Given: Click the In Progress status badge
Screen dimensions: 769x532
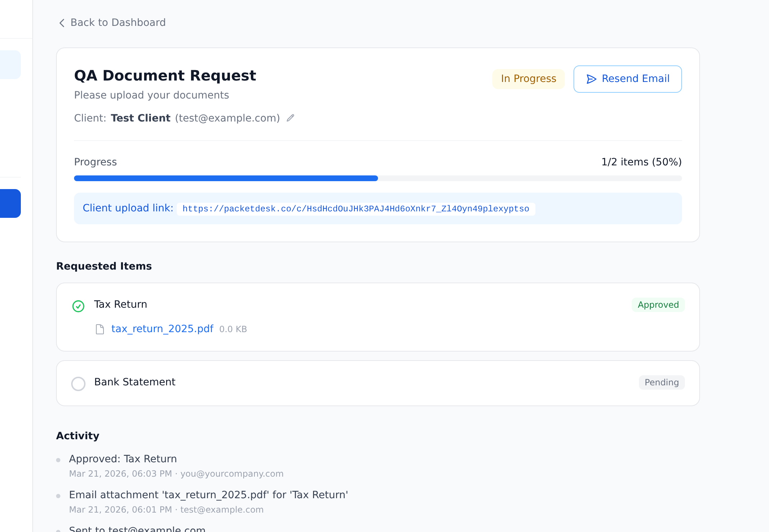Looking at the screenshot, I should [528, 79].
